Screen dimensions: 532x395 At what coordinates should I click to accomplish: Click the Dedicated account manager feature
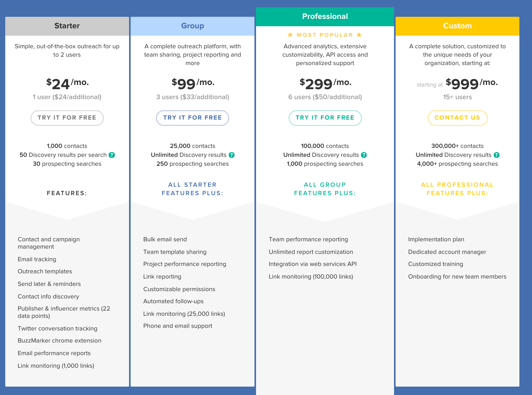pyautogui.click(x=447, y=252)
